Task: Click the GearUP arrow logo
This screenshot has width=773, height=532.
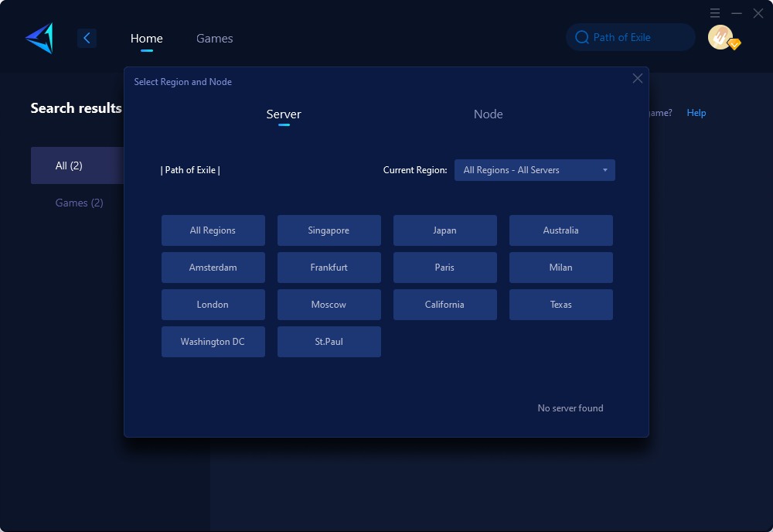Action: pyautogui.click(x=39, y=38)
